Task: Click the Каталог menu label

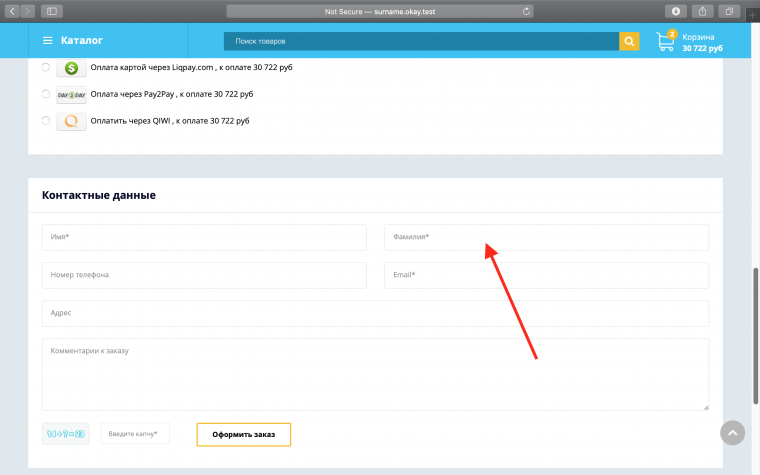Action: click(x=81, y=41)
